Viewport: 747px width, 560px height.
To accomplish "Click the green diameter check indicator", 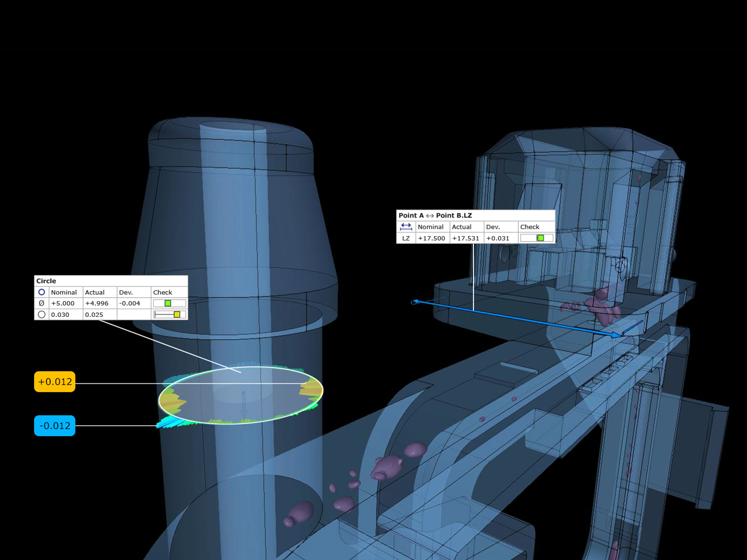I will [168, 303].
